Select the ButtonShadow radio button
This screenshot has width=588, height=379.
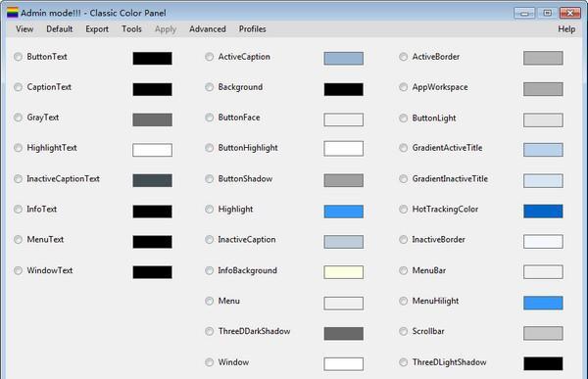[210, 179]
